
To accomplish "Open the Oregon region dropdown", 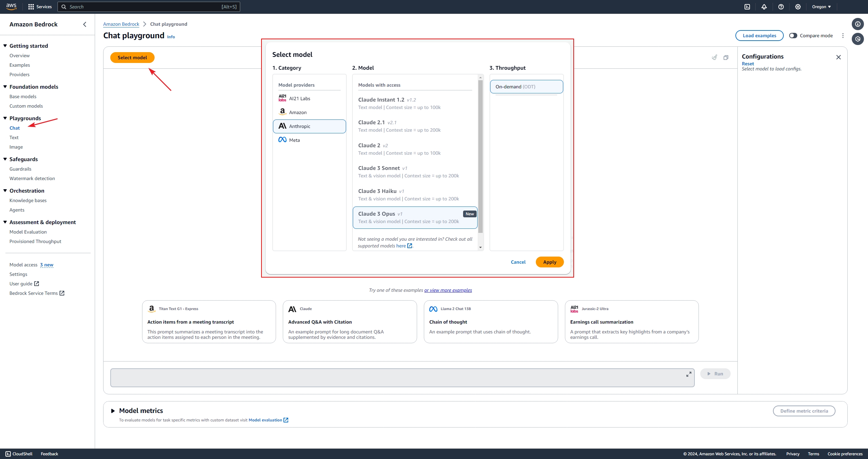I will click(821, 7).
